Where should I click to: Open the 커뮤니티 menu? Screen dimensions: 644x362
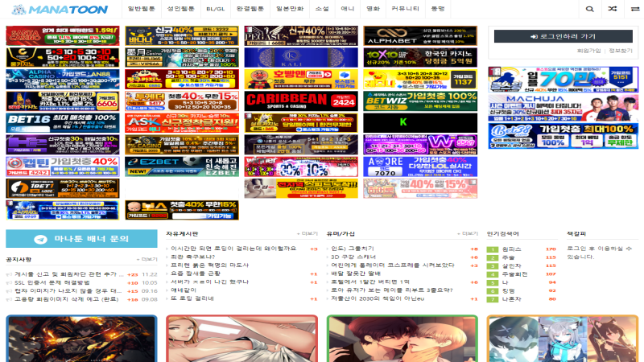(404, 9)
